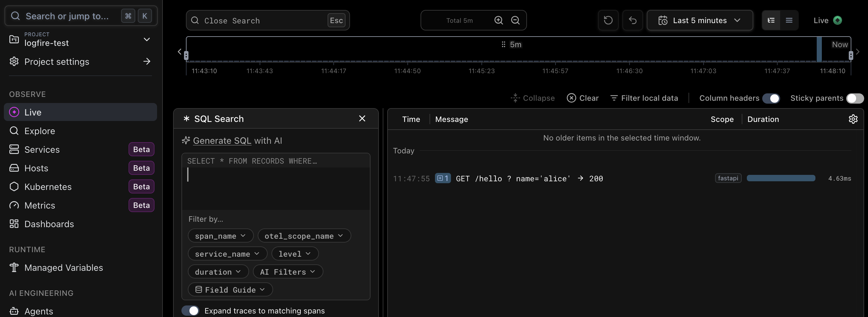Click the refresh icon in toolbar
This screenshot has height=317, width=868.
tap(608, 21)
